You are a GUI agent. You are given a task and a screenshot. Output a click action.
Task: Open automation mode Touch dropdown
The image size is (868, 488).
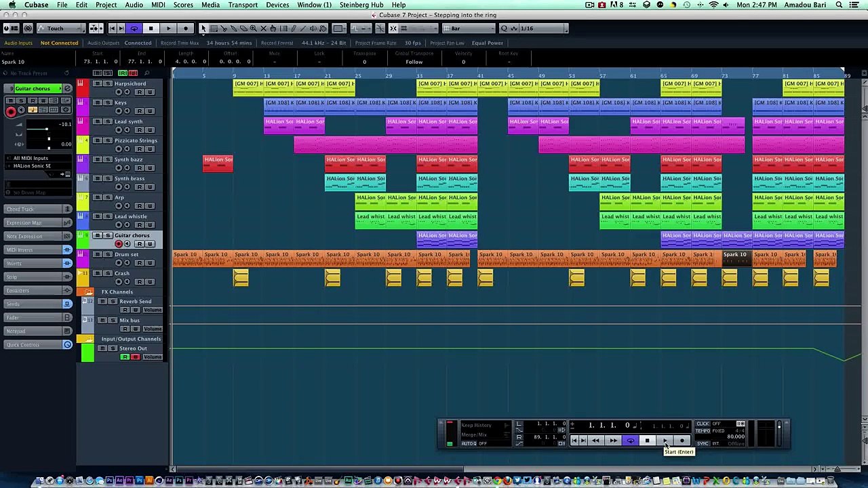tap(60, 28)
